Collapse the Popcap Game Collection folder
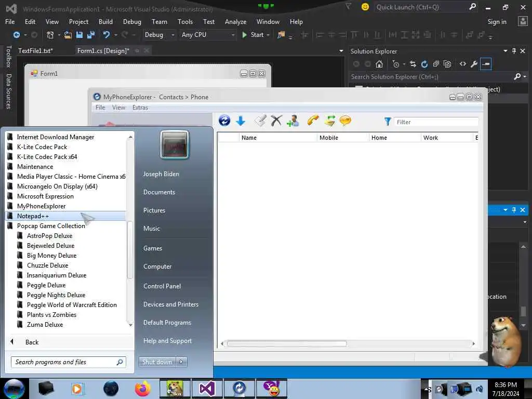Viewport: 532px width, 399px height. coord(51,225)
